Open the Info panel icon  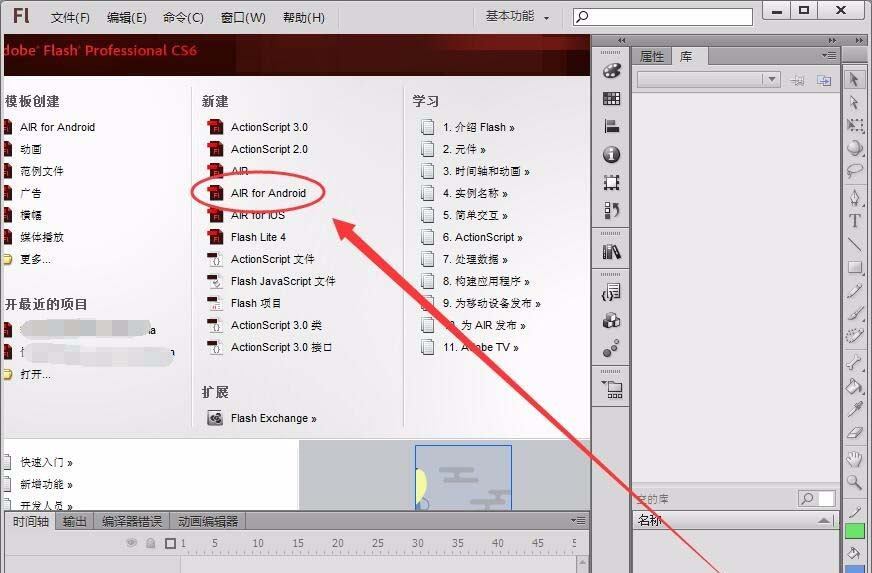(x=611, y=155)
